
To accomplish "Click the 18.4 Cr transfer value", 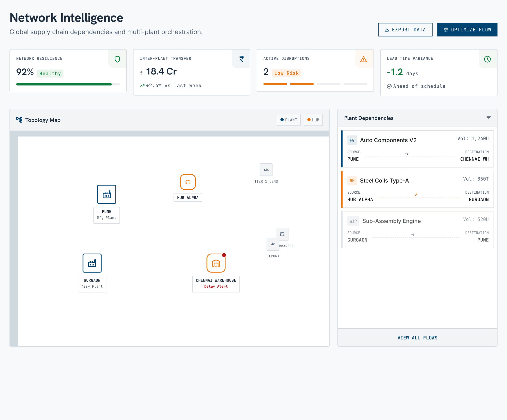I will (x=161, y=71).
